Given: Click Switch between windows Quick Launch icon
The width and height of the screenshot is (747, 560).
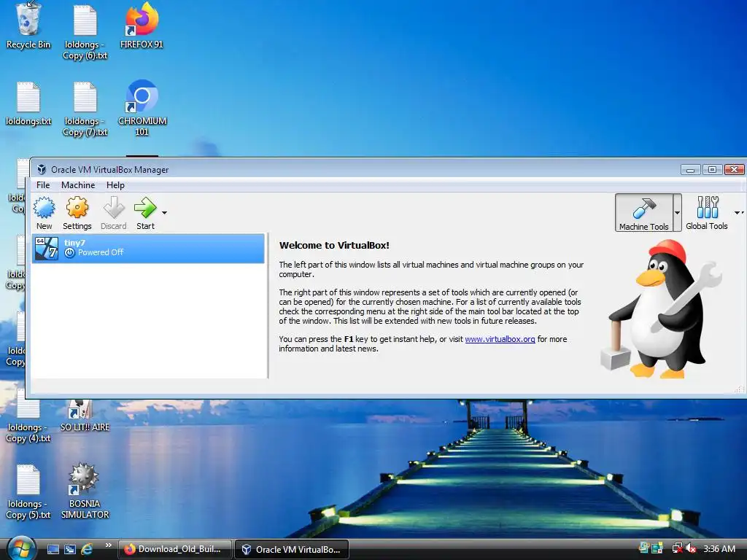Looking at the screenshot, I should 70,549.
